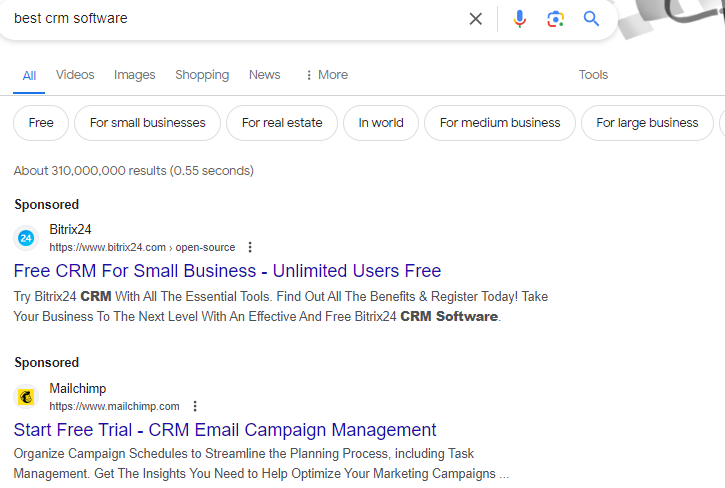Start voice search with microphone icon
The image size is (725, 488).
pos(519,19)
